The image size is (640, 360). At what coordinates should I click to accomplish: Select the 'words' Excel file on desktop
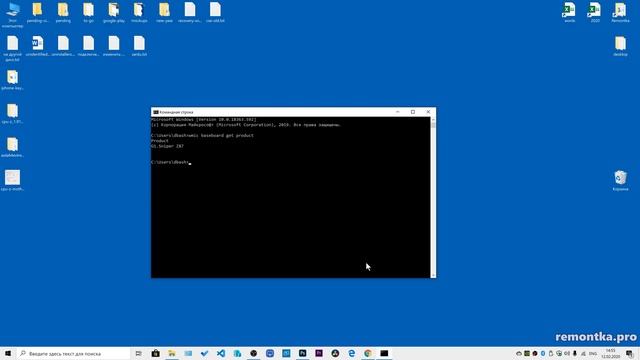pos(569,12)
